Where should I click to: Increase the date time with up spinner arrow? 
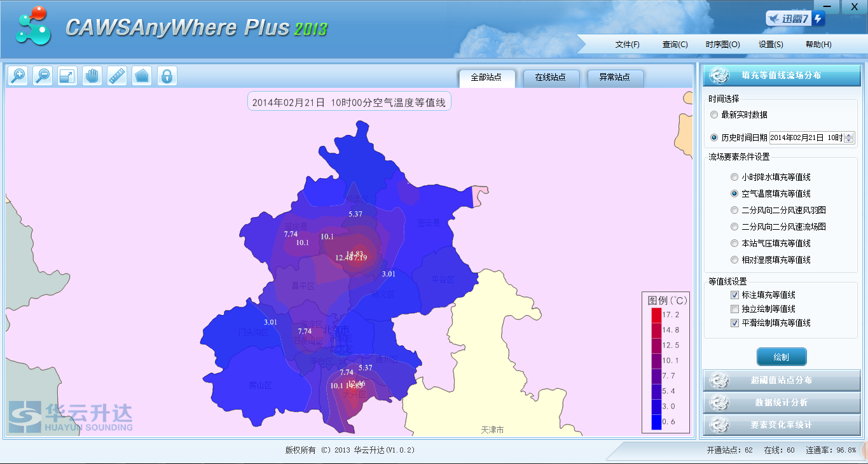849,135
